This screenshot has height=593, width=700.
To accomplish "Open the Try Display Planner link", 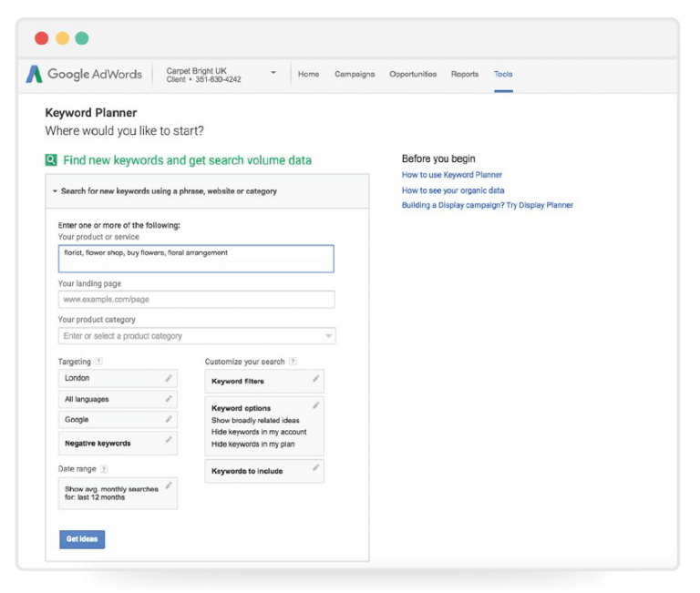I will point(540,205).
